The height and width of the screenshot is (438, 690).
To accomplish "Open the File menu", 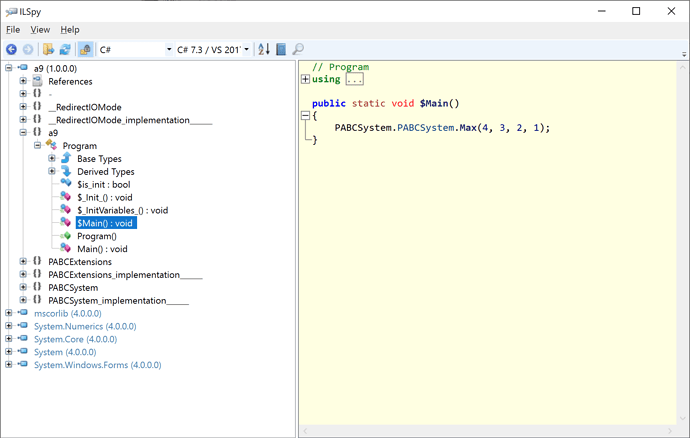I will point(13,29).
